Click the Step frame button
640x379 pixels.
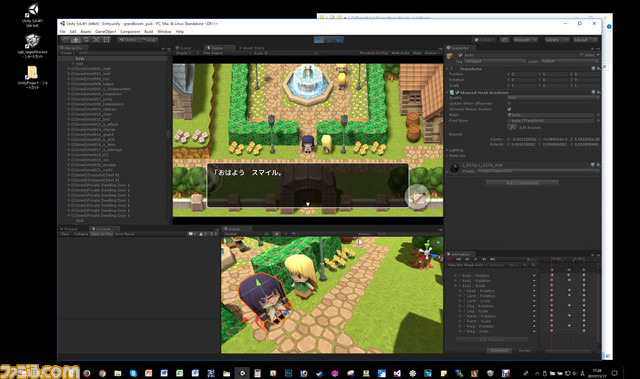pos(339,40)
